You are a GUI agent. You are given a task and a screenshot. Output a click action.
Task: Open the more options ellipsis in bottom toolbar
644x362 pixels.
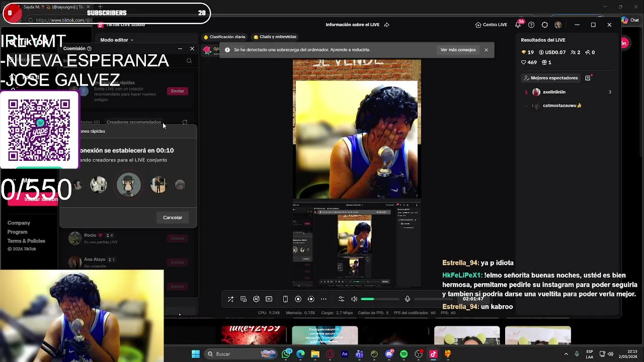click(324, 299)
